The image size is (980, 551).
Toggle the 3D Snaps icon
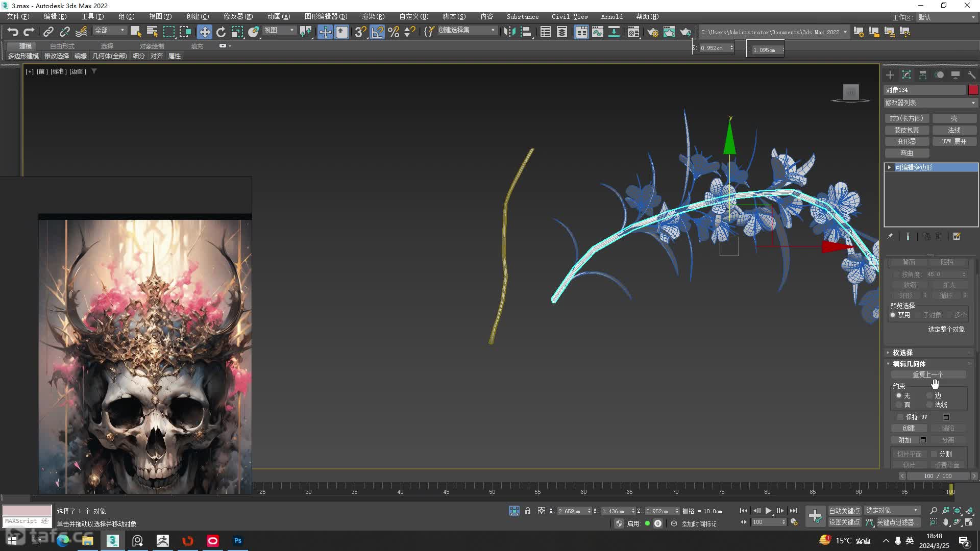coord(360,32)
